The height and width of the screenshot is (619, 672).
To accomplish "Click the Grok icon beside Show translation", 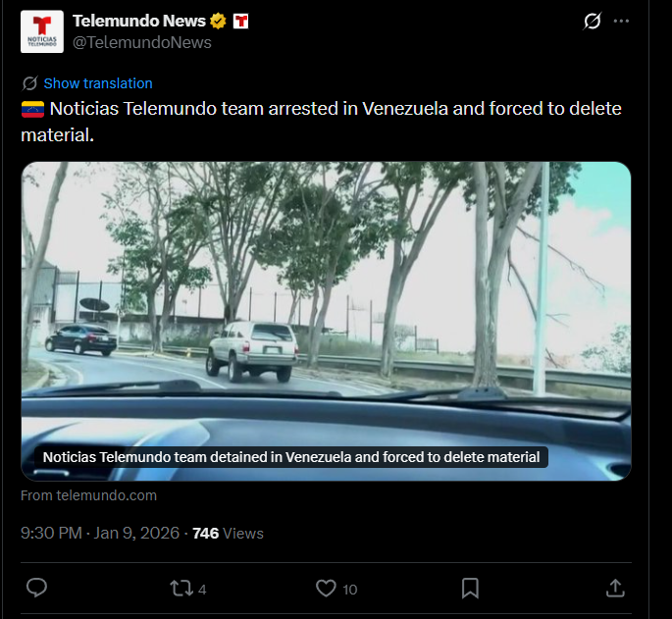I will pyautogui.click(x=30, y=83).
